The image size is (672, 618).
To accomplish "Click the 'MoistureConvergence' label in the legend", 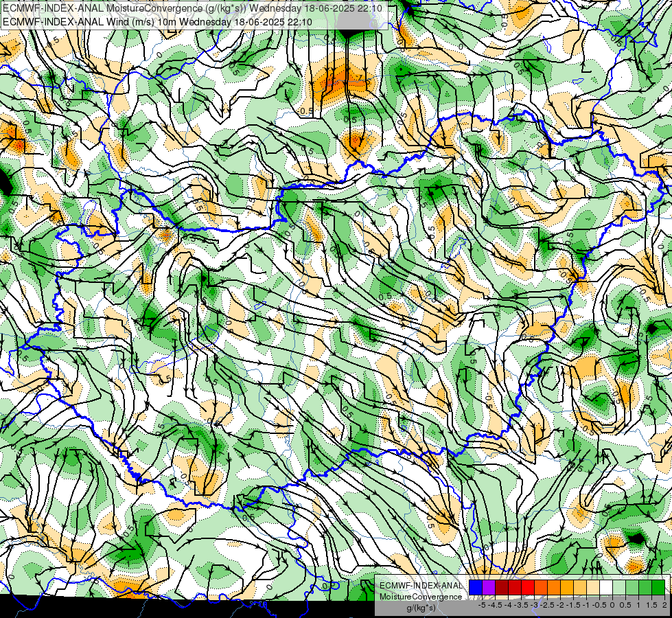I will click(421, 597).
